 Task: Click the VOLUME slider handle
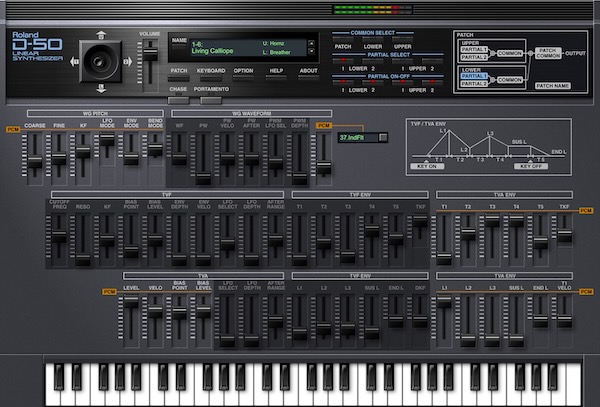point(150,54)
